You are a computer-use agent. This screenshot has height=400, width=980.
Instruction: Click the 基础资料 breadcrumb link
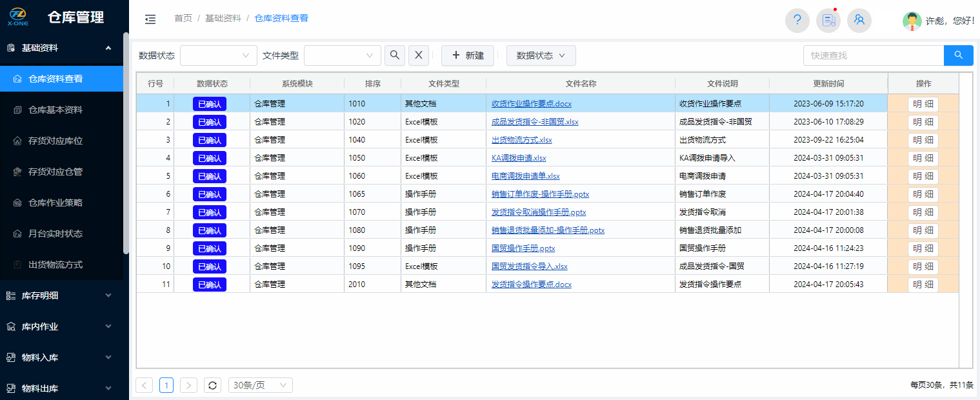point(223,18)
